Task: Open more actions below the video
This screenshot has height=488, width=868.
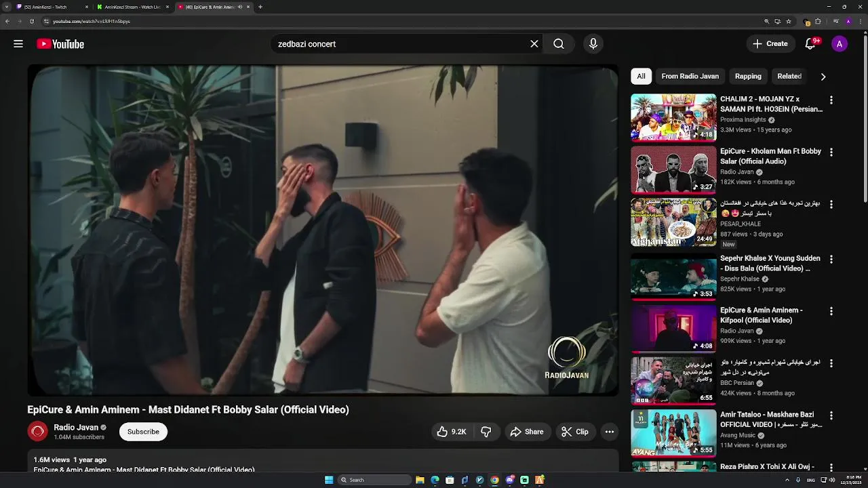Action: click(x=610, y=432)
